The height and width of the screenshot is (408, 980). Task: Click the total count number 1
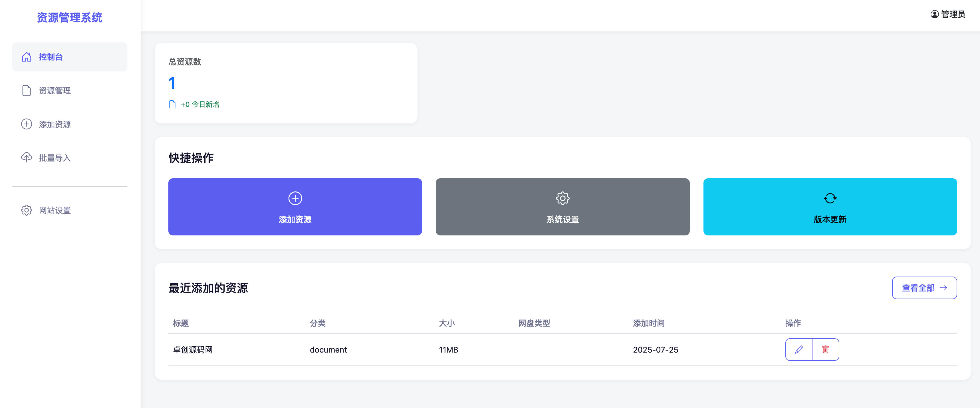pyautogui.click(x=172, y=83)
